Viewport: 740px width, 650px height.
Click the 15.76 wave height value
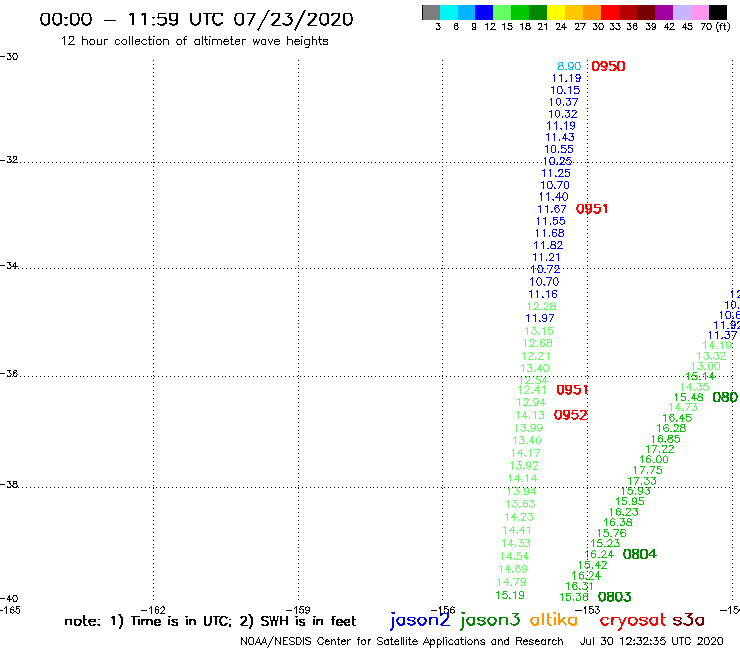click(x=612, y=533)
